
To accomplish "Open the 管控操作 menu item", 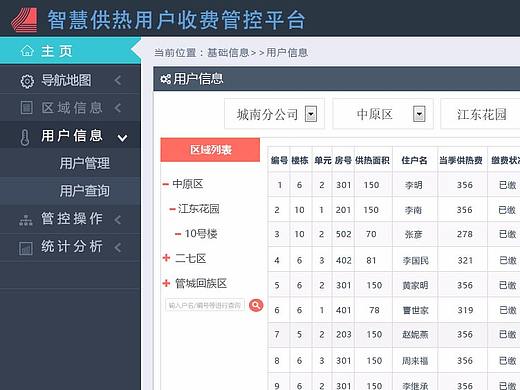I will [70, 219].
